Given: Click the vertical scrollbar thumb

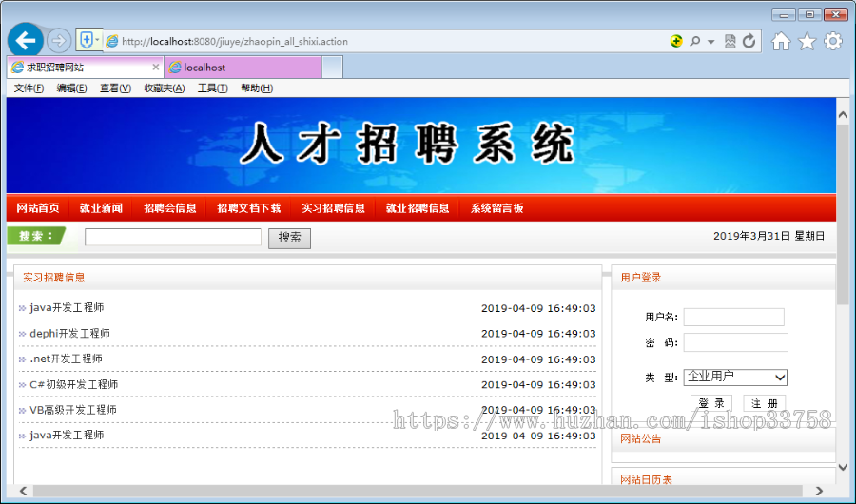Looking at the screenshot, I should [843, 216].
